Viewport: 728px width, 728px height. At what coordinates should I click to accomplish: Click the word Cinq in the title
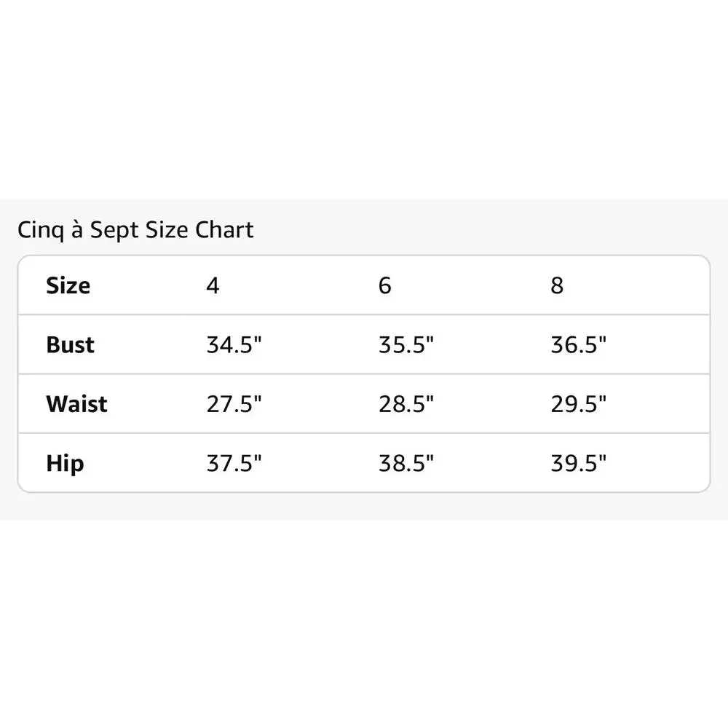41,231
